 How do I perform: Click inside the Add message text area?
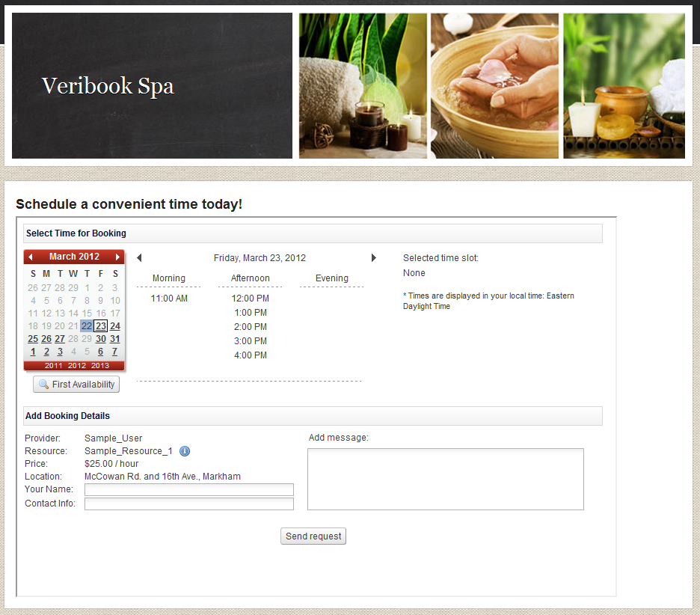(446, 480)
